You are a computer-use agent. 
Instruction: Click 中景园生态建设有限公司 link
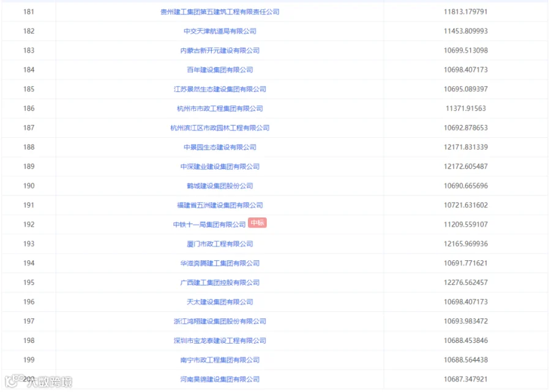point(220,148)
